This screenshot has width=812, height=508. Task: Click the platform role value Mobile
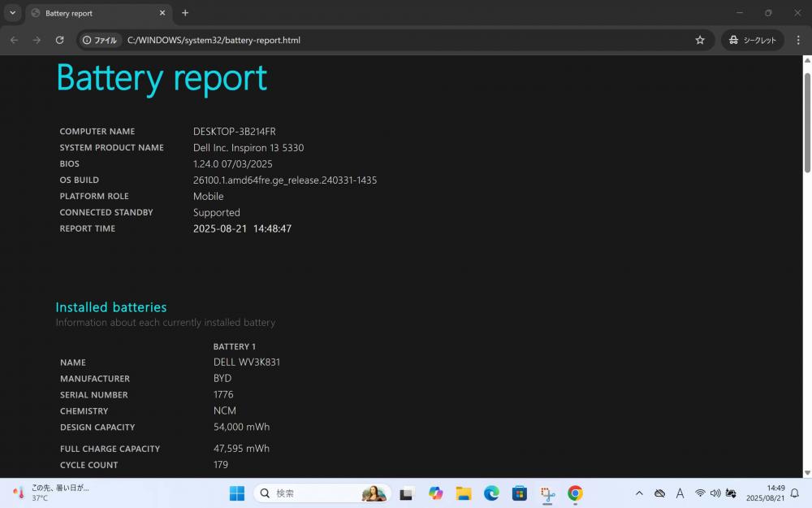(208, 196)
